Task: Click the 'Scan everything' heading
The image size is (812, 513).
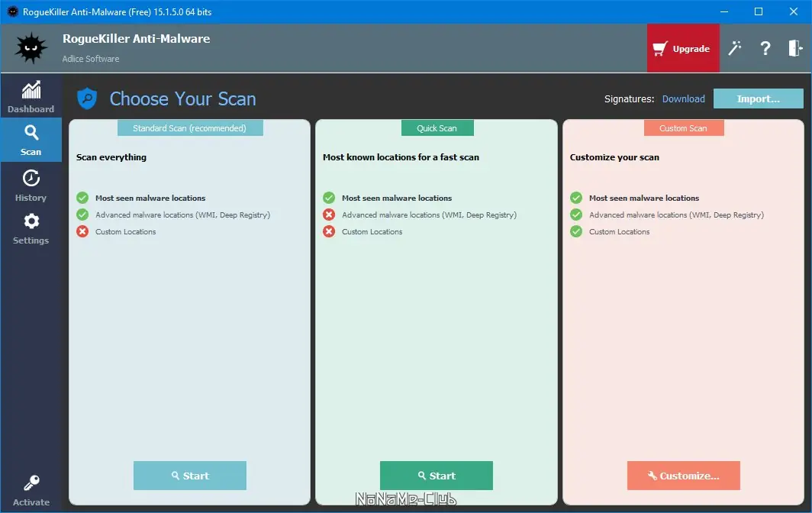Action: tap(111, 157)
